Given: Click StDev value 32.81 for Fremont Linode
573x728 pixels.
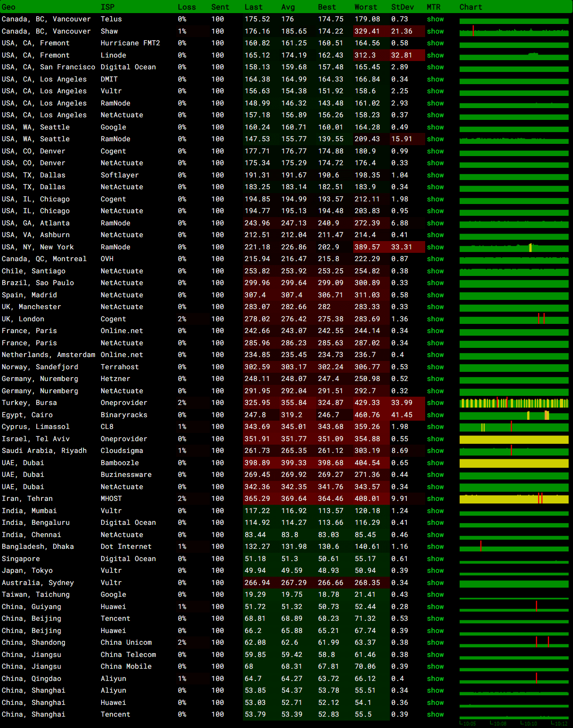Looking at the screenshot, I should (x=402, y=55).
